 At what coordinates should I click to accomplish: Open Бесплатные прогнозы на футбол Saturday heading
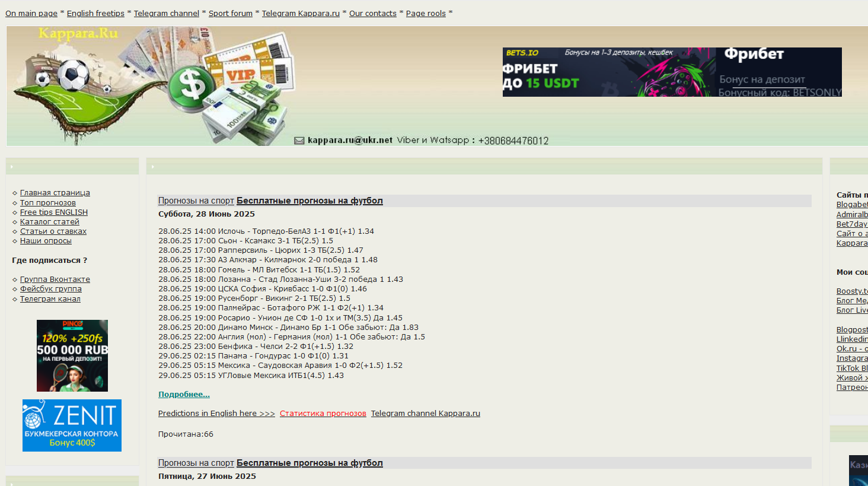309,201
